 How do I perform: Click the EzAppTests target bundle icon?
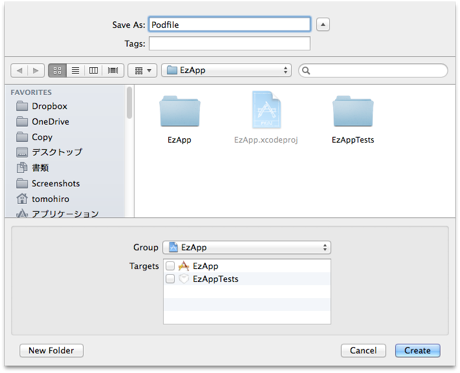point(184,279)
